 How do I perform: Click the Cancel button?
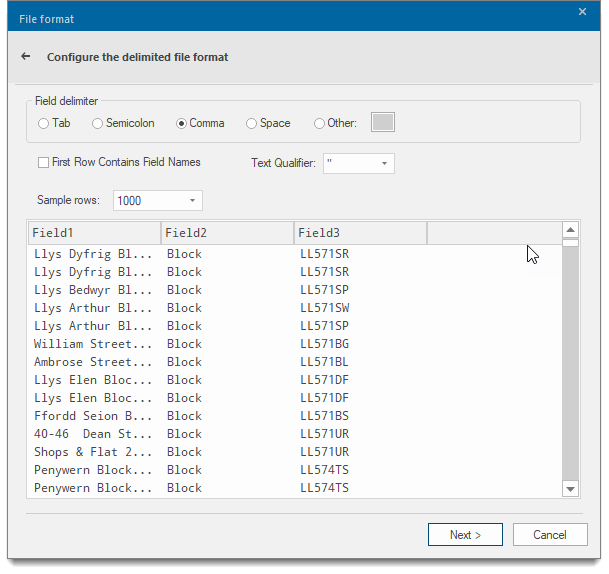pos(550,535)
